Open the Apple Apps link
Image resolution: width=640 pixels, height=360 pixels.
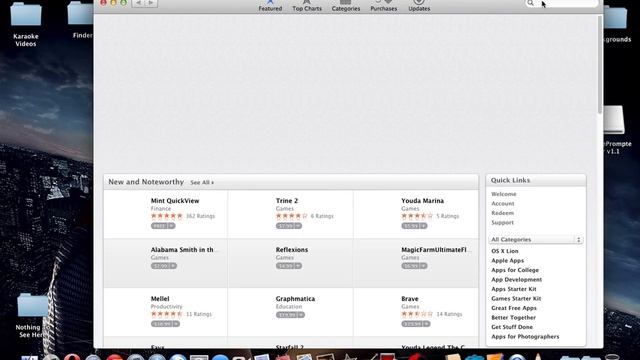(x=507, y=260)
